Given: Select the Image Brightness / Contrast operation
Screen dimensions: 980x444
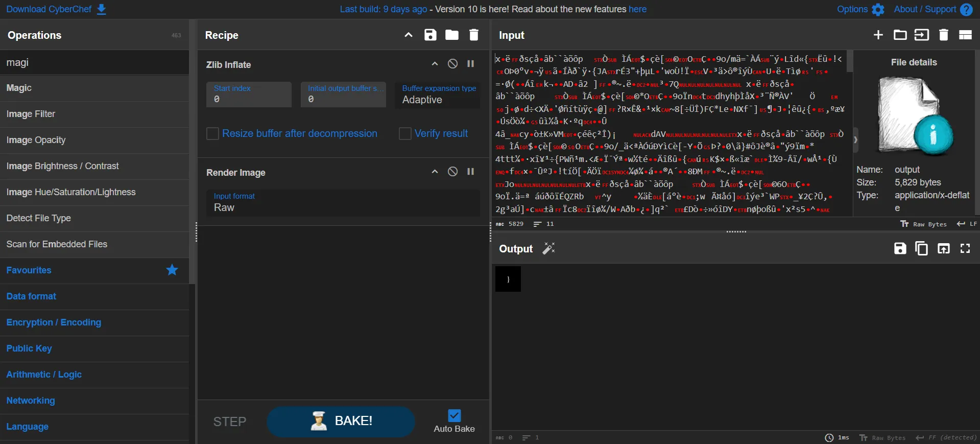Looking at the screenshot, I should 94,166.
